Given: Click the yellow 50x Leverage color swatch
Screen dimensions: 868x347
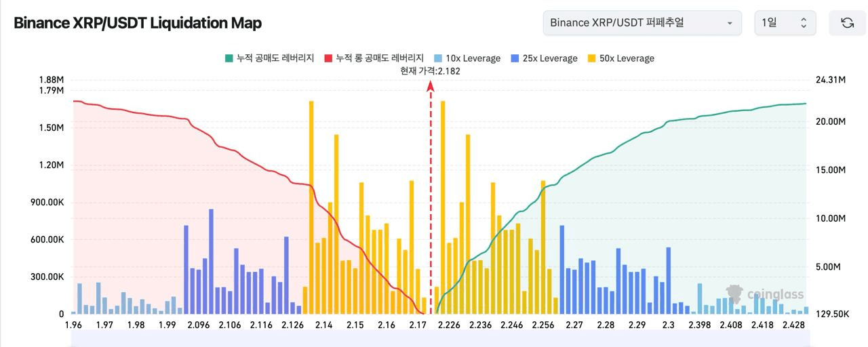Looking at the screenshot, I should 591,58.
